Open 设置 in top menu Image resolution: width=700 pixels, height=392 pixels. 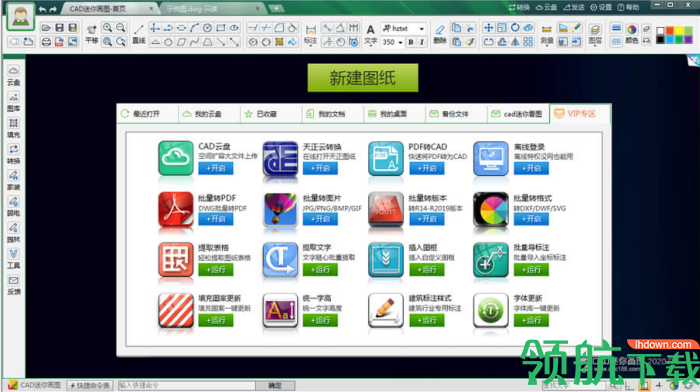600,7
